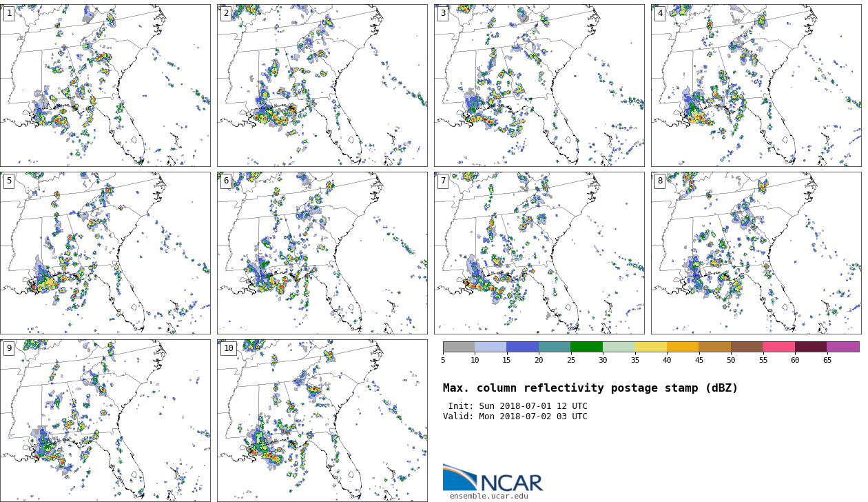Click the colorbar tick label 25
Image resolution: width=868 pixels, height=502 pixels.
pyautogui.click(x=570, y=360)
